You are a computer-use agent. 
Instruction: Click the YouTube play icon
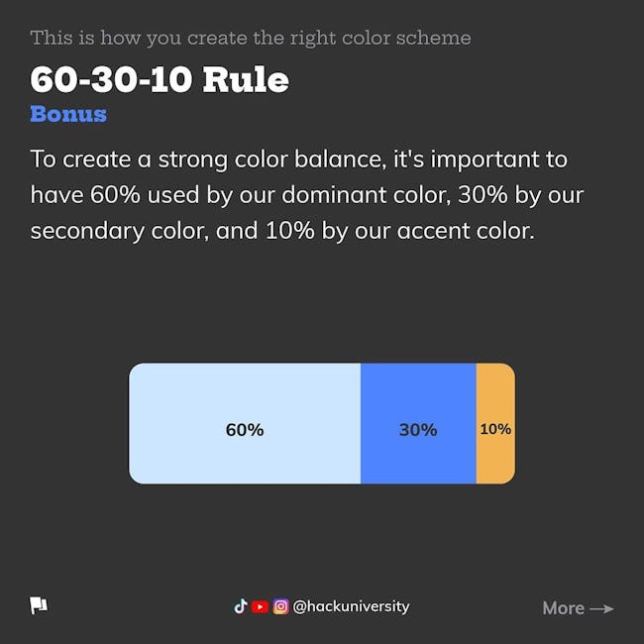(260, 606)
